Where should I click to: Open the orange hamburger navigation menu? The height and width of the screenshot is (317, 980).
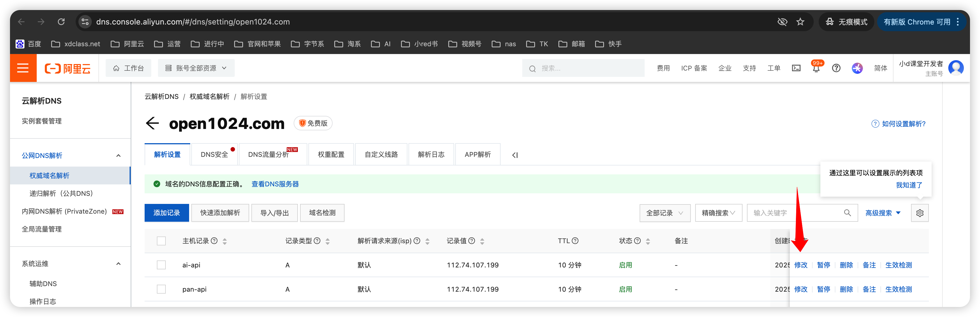click(x=23, y=68)
